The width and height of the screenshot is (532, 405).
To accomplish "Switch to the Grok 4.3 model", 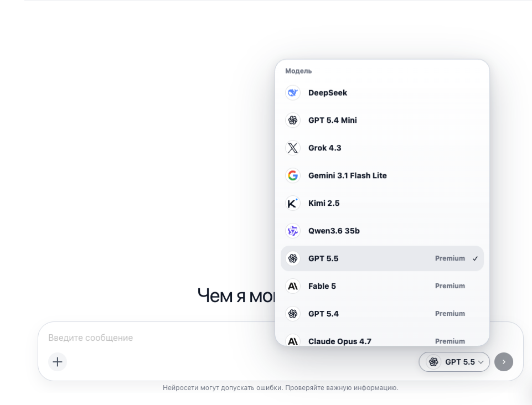I will 382,148.
